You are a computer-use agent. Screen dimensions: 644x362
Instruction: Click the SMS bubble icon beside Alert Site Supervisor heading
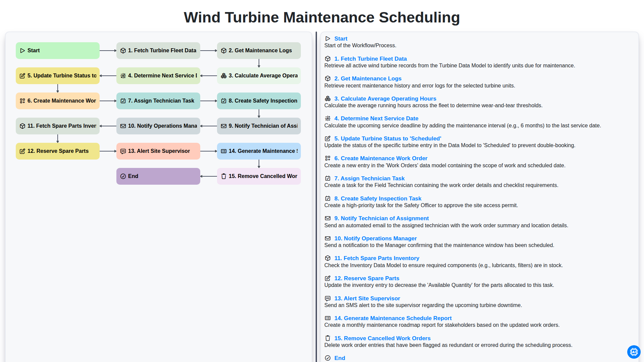coord(328,298)
